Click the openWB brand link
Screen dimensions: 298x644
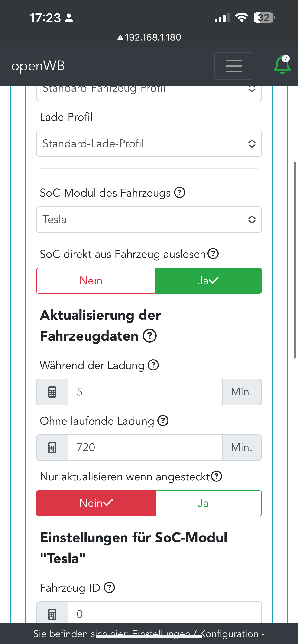[38, 66]
